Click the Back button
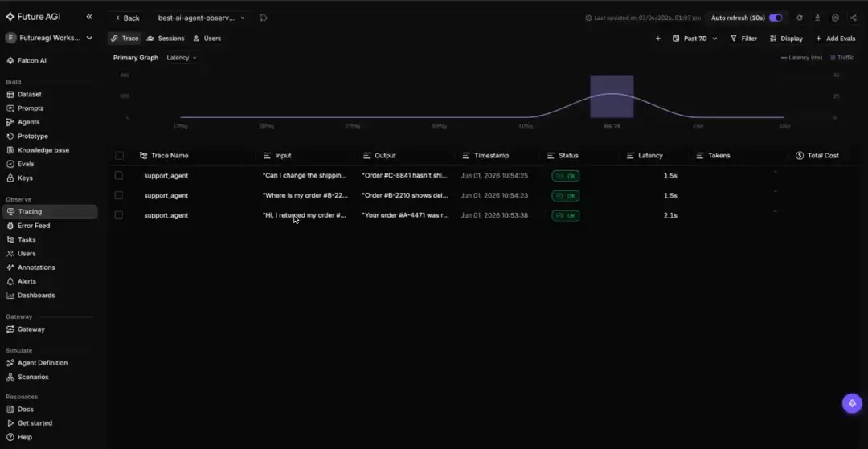 coord(127,18)
